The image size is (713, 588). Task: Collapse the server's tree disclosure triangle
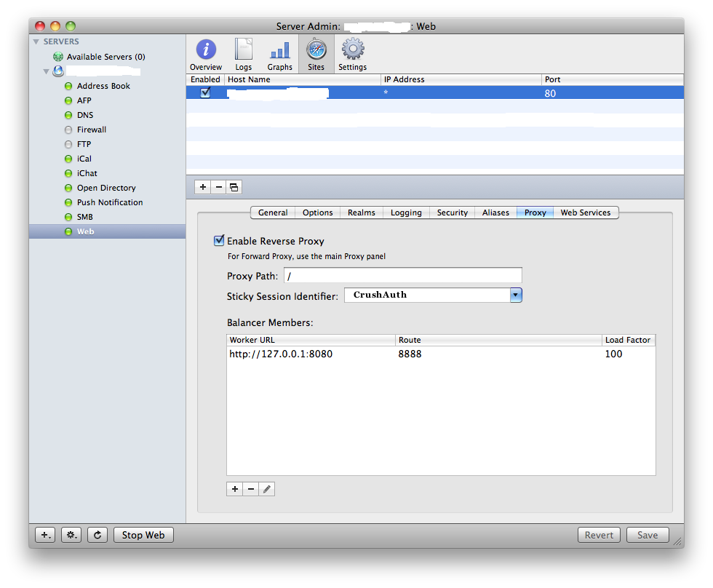coord(46,71)
